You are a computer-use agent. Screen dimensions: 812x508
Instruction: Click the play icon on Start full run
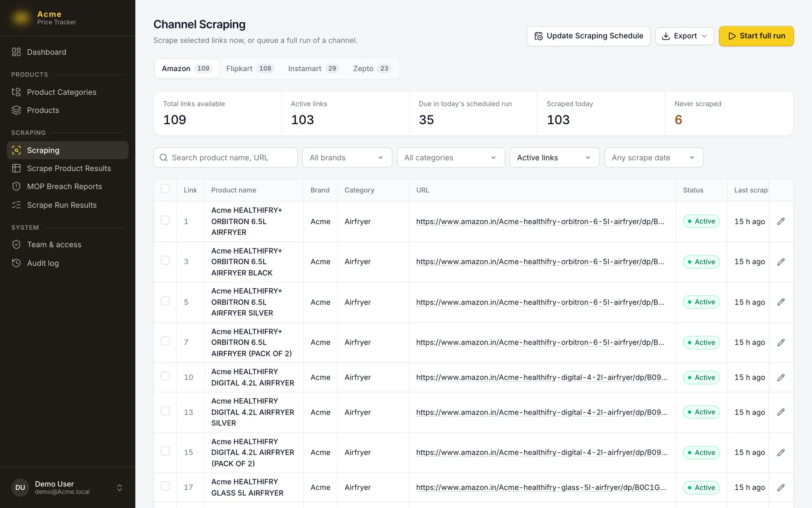pyautogui.click(x=732, y=36)
